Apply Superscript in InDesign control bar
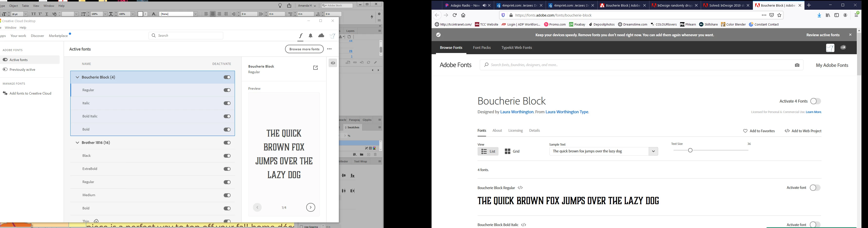 click(40, 14)
